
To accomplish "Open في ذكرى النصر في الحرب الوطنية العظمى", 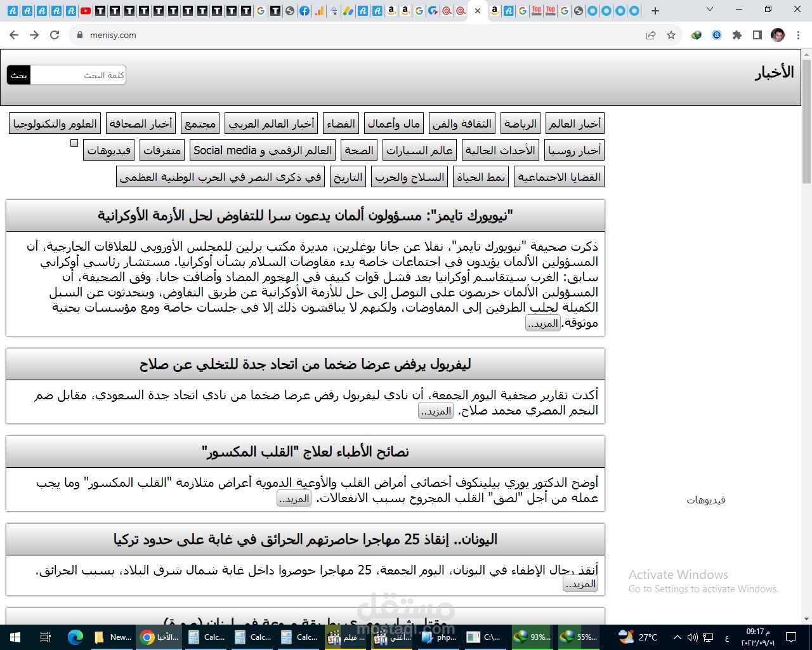I will pos(221,177).
